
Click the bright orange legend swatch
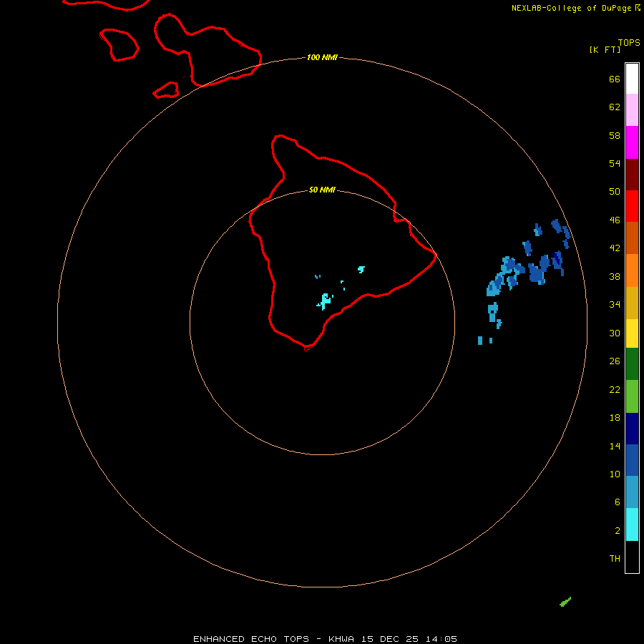[x=632, y=270]
